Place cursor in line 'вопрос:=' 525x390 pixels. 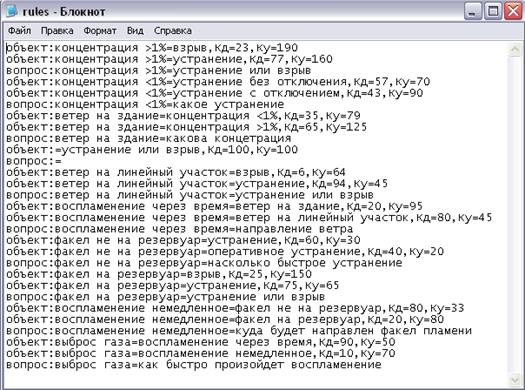34,161
